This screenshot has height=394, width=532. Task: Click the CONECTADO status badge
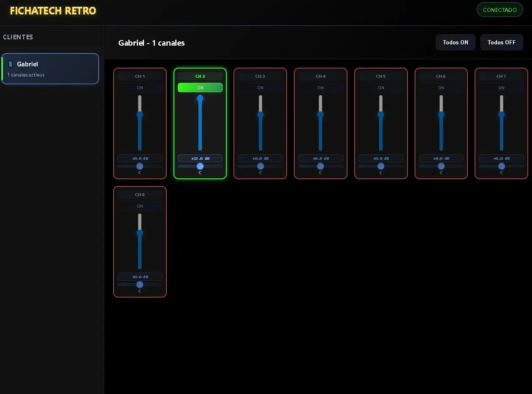click(x=499, y=10)
